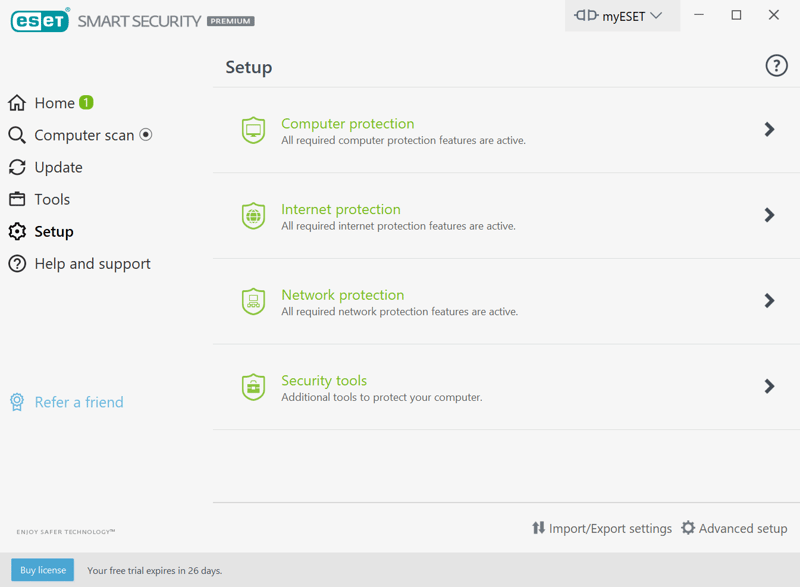This screenshot has height=587, width=800.
Task: Click the Advanced setup gear icon
Action: tap(688, 528)
